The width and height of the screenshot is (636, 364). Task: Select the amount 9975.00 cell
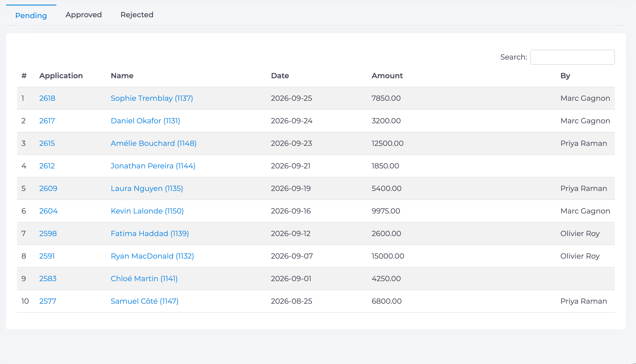point(386,211)
